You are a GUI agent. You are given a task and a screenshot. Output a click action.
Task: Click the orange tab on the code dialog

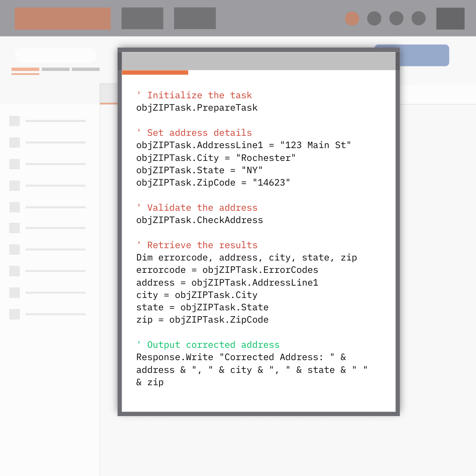[x=155, y=73]
